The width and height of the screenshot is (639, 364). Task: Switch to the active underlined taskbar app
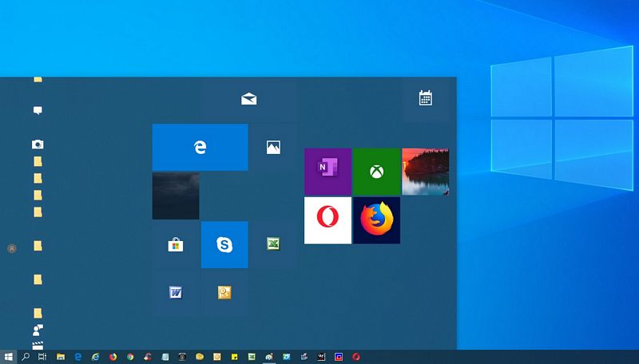coord(269,357)
